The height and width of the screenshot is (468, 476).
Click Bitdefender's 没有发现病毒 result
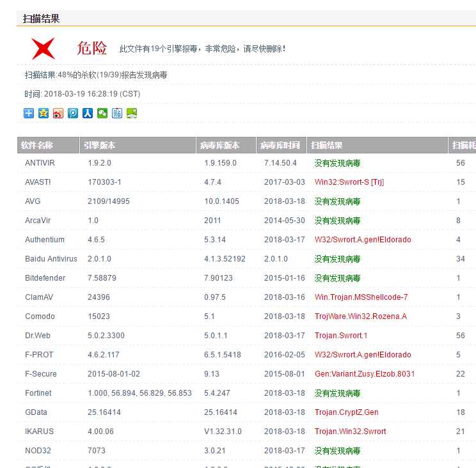click(338, 278)
